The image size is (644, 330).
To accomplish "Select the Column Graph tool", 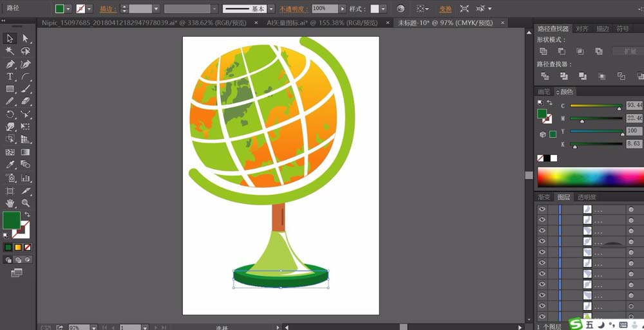I will pos(26,178).
